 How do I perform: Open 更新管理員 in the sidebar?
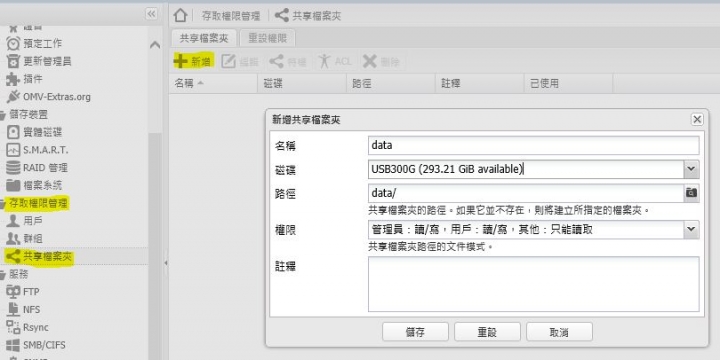[x=39, y=61]
